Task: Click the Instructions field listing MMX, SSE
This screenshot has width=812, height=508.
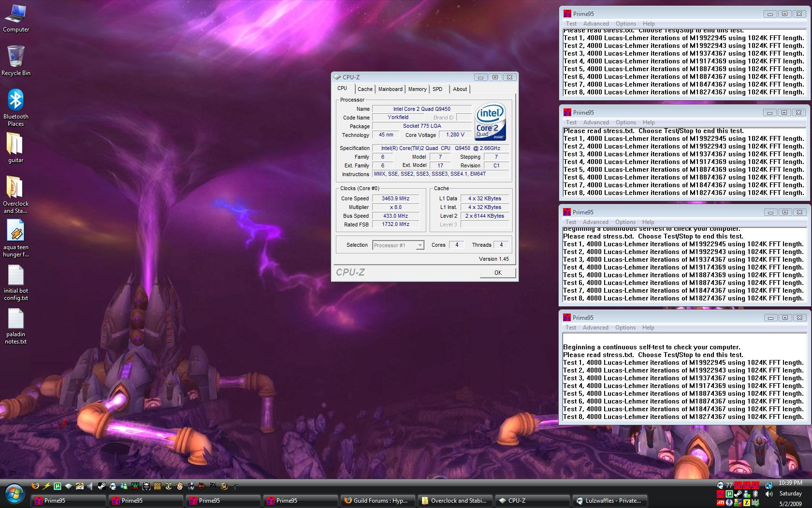Action: (x=441, y=174)
